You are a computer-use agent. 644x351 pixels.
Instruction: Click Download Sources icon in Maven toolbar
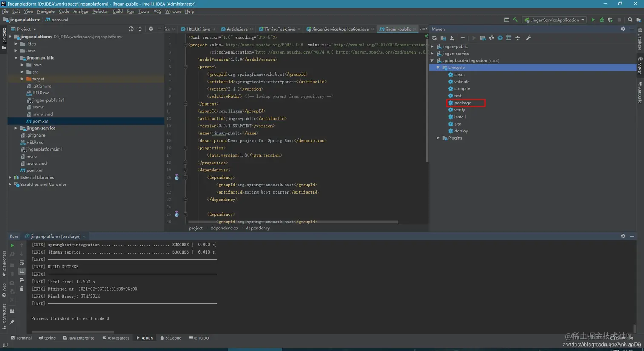coord(452,38)
